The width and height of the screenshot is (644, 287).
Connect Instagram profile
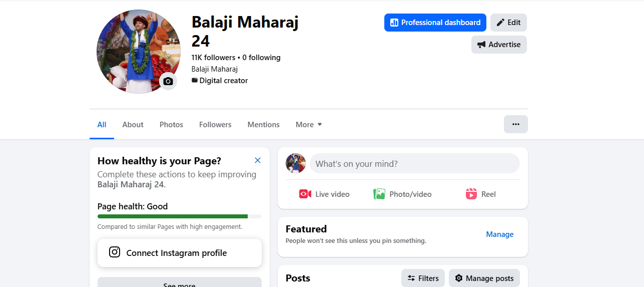(x=179, y=253)
